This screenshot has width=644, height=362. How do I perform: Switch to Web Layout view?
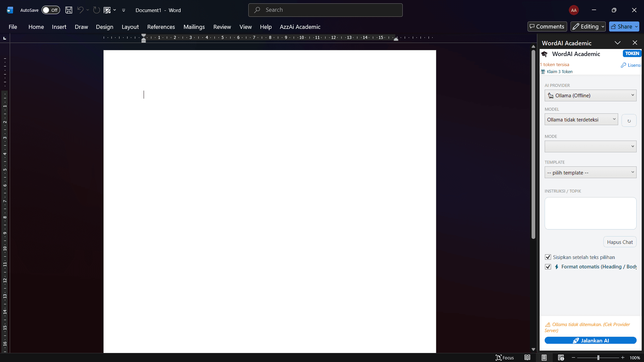561,358
